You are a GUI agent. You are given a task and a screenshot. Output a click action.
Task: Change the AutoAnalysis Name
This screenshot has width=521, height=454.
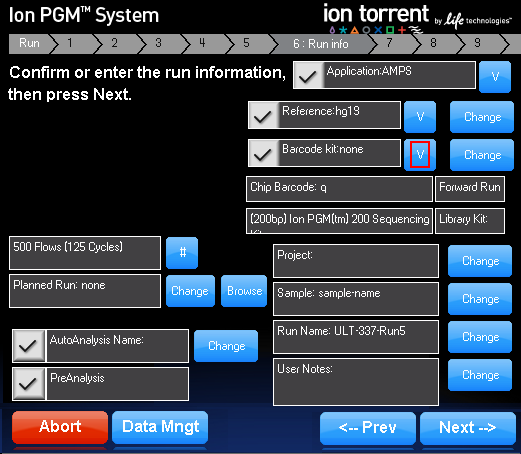(226, 346)
